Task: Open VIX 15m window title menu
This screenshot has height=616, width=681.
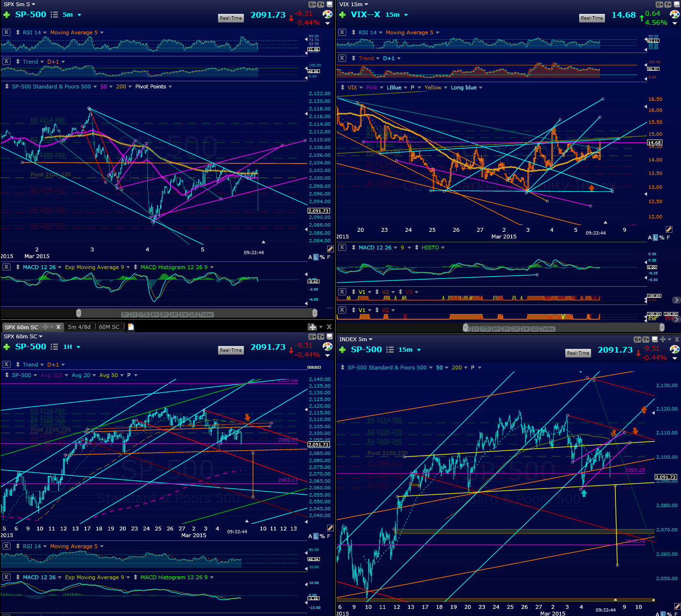Action: [x=354, y=4]
